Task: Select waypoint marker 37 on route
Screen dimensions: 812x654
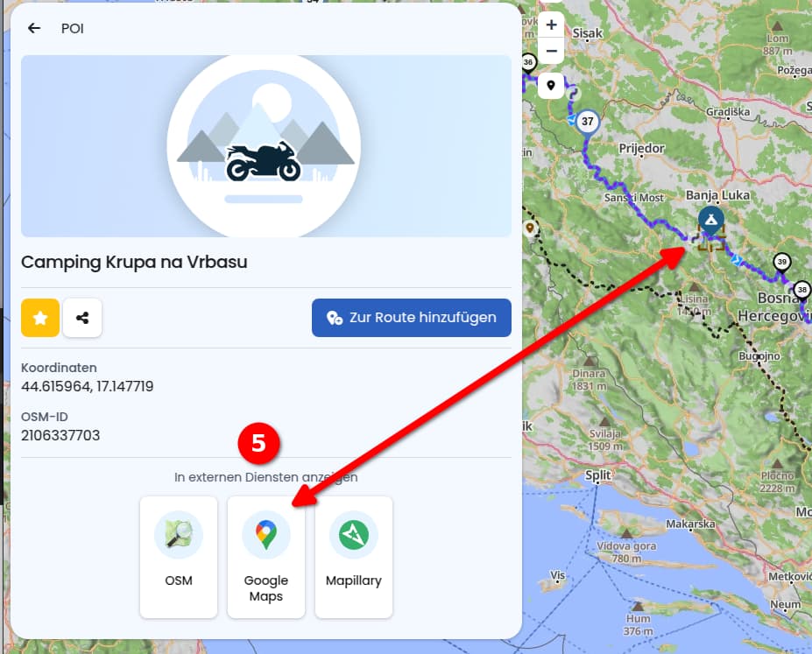Action: coord(587,122)
